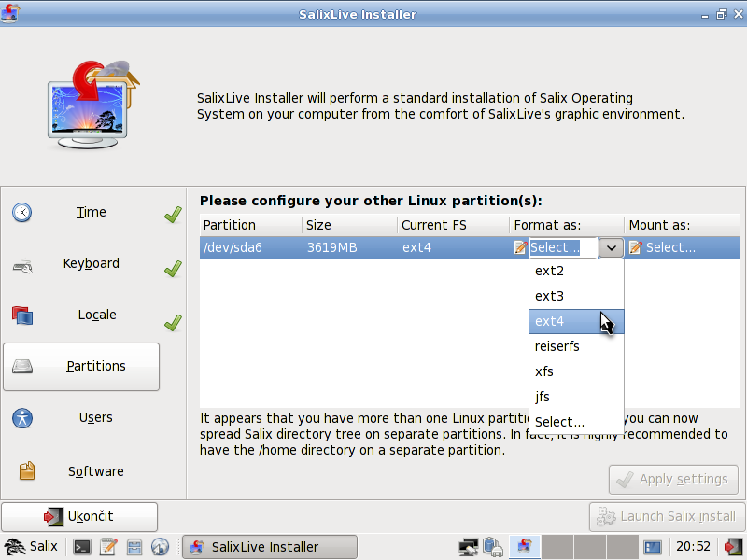Click the Ukončit exit button
The width and height of the screenshot is (747, 560).
79,517
